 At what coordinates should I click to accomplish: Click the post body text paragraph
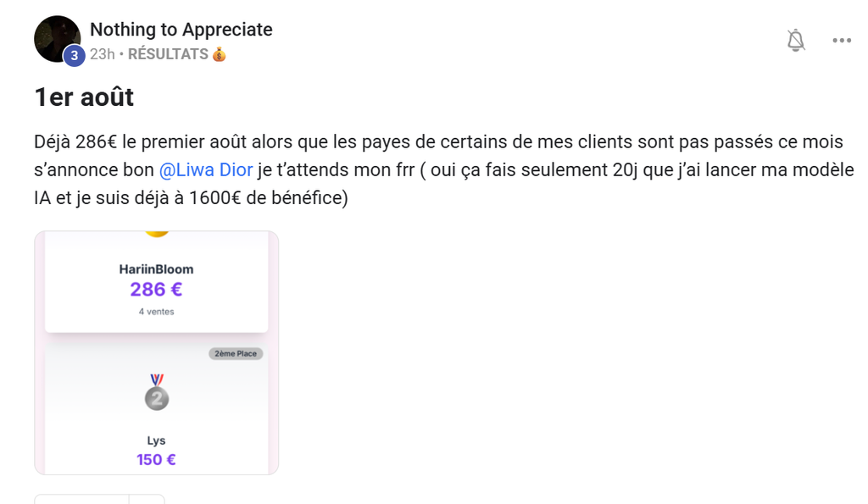pos(443,170)
